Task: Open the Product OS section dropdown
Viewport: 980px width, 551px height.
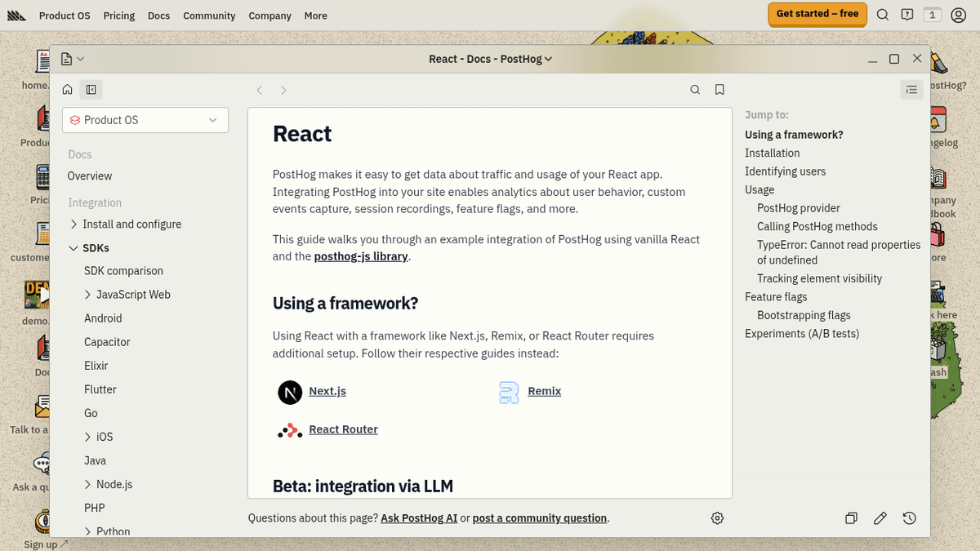Action: pos(145,120)
